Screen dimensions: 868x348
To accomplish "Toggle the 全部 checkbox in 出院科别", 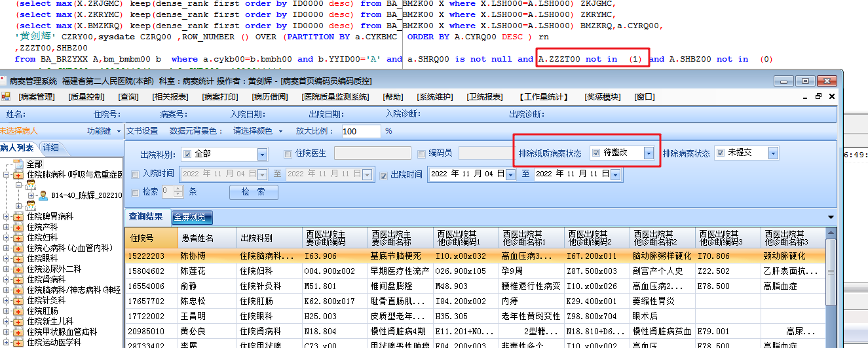I will coord(187,154).
